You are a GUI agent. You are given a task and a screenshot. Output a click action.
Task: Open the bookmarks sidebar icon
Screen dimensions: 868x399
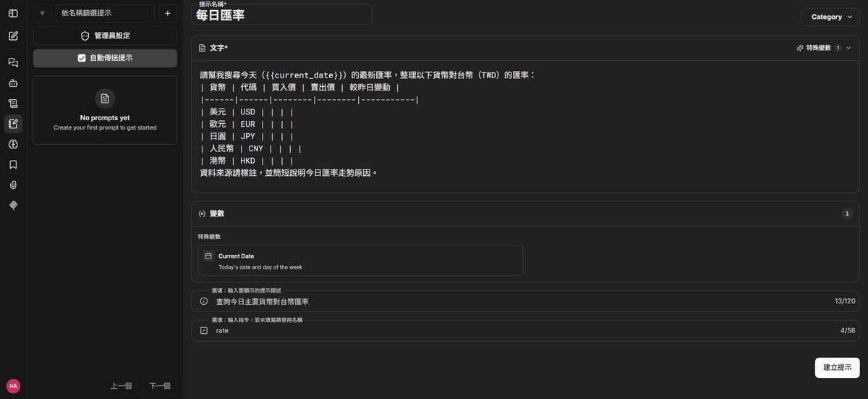point(13,164)
